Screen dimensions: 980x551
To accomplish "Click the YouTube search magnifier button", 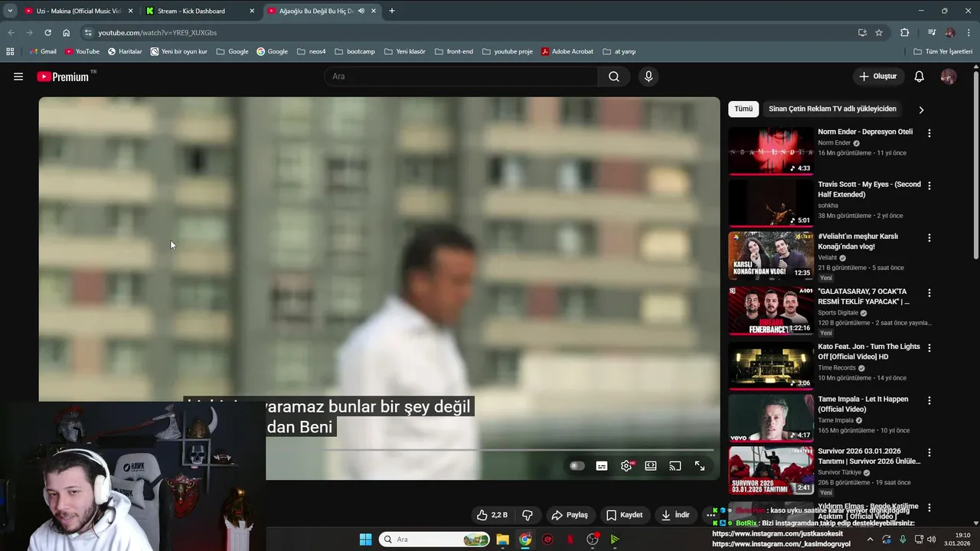I will click(614, 77).
